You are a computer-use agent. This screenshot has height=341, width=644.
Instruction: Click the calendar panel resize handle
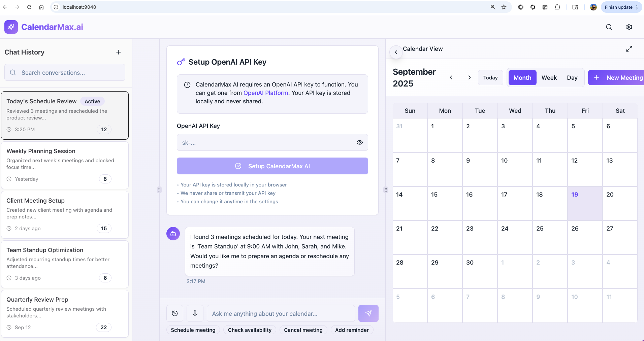[x=386, y=190]
